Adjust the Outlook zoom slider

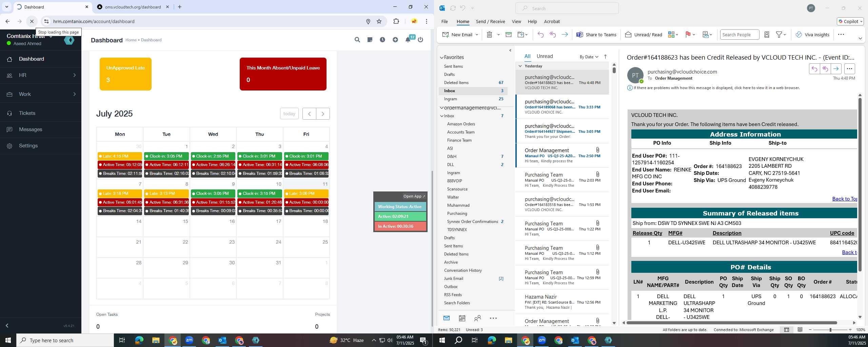(x=830, y=330)
